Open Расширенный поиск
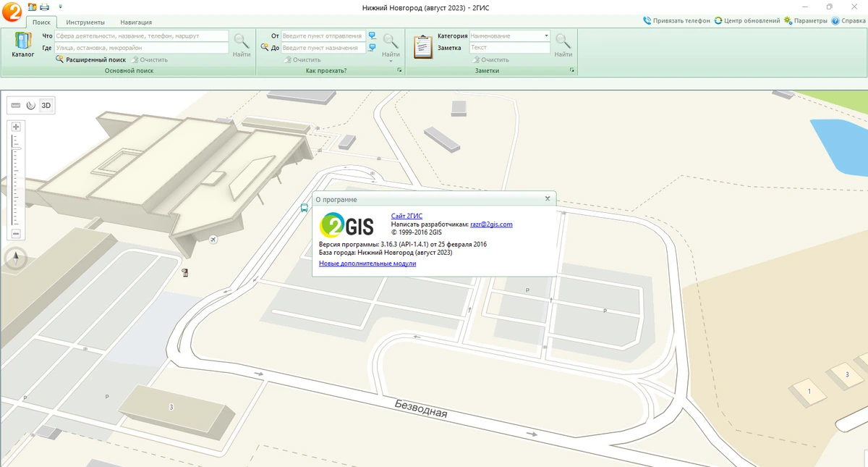This screenshot has width=868, height=467. [90, 60]
